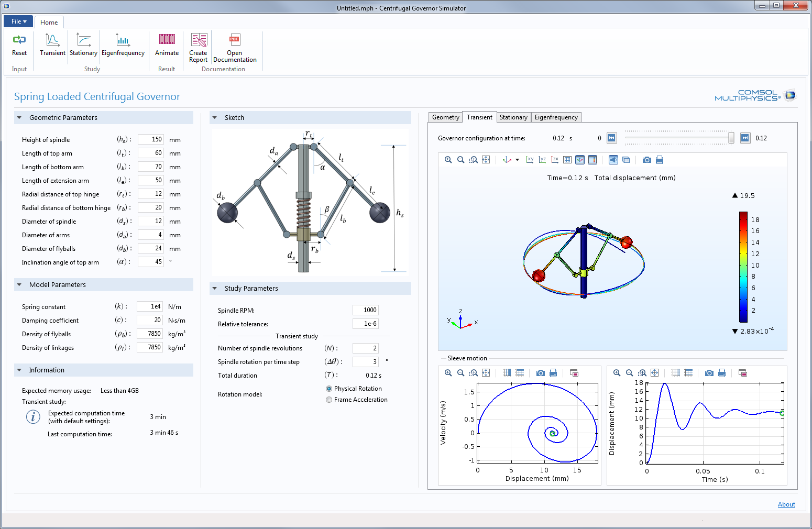812x529 pixels.
Task: Click the Animate result icon
Action: coord(167,40)
